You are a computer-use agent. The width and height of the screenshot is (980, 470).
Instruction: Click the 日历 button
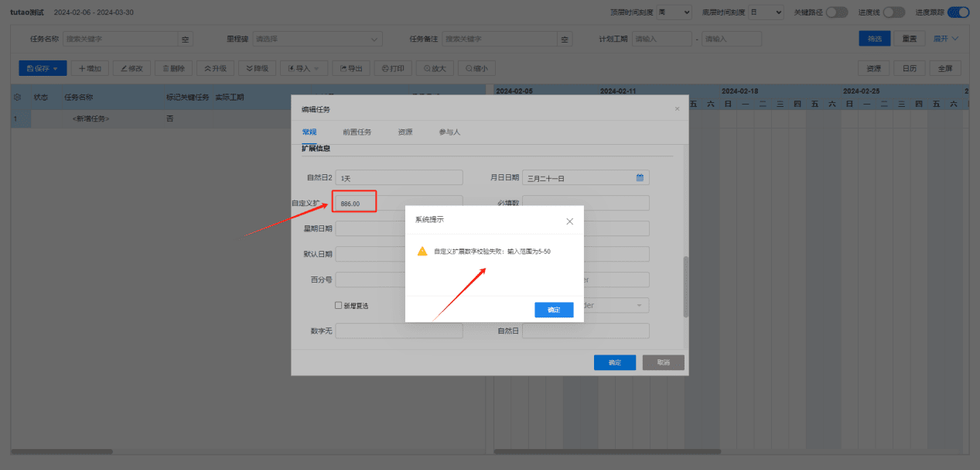click(x=910, y=68)
